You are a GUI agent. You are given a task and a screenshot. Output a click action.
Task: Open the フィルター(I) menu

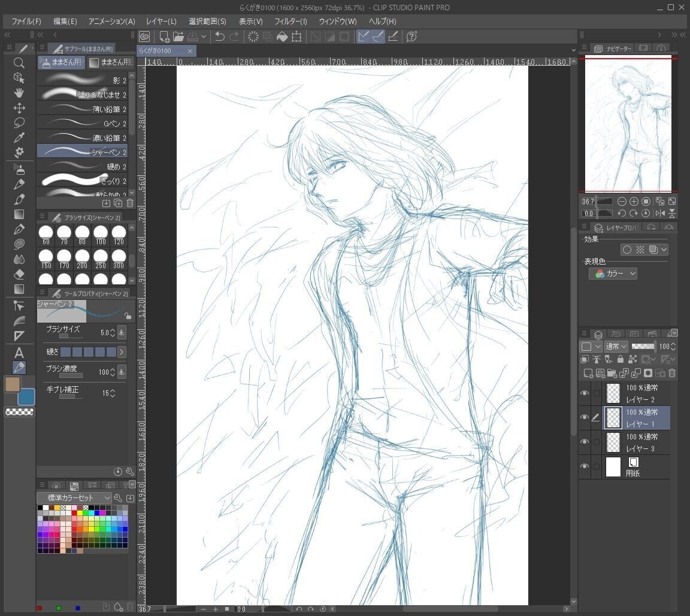pos(290,21)
